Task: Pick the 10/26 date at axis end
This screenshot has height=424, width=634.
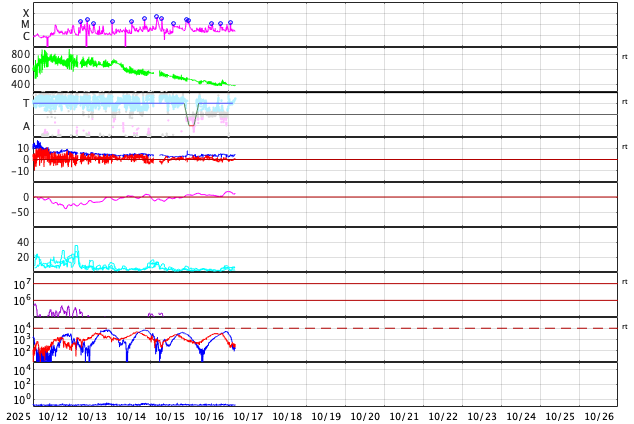Action: (599, 416)
